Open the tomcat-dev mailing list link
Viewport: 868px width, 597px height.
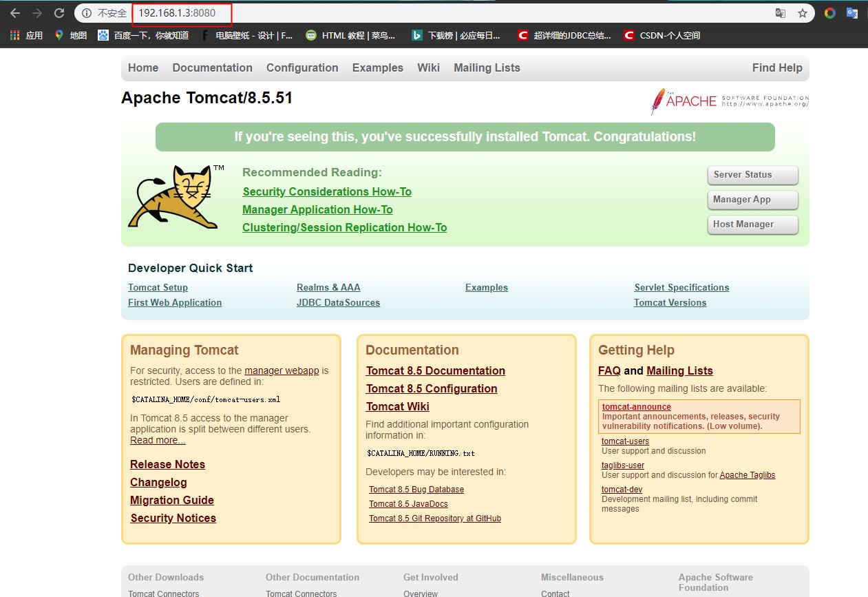coord(622,490)
